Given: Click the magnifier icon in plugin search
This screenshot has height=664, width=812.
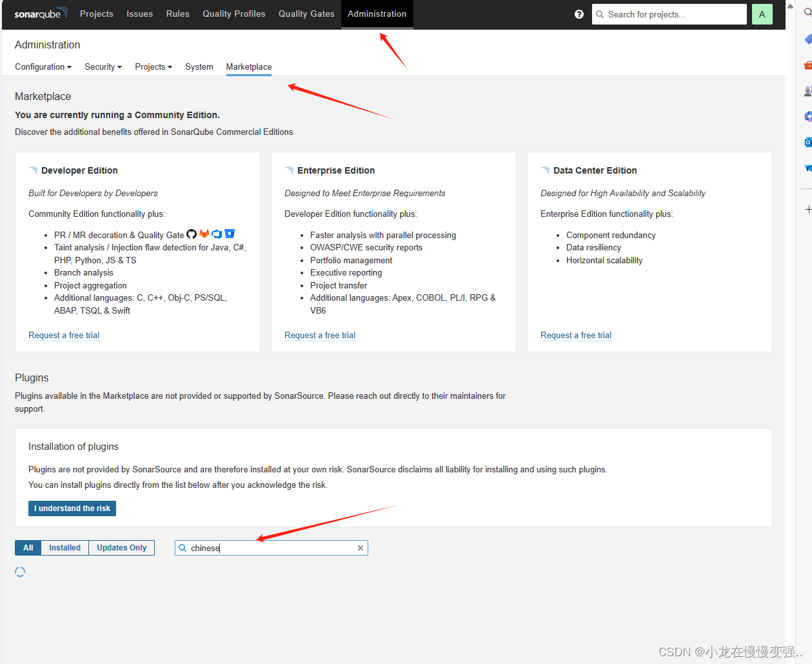Looking at the screenshot, I should 183,548.
